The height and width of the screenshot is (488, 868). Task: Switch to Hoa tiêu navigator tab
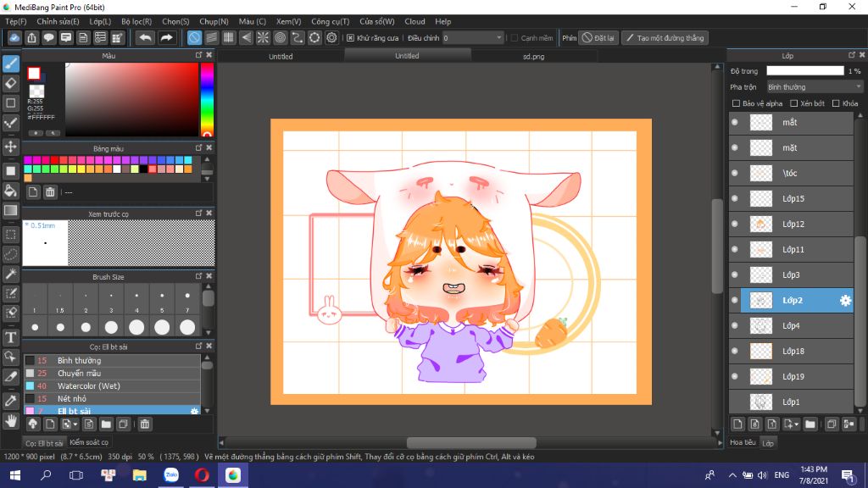pos(743,442)
